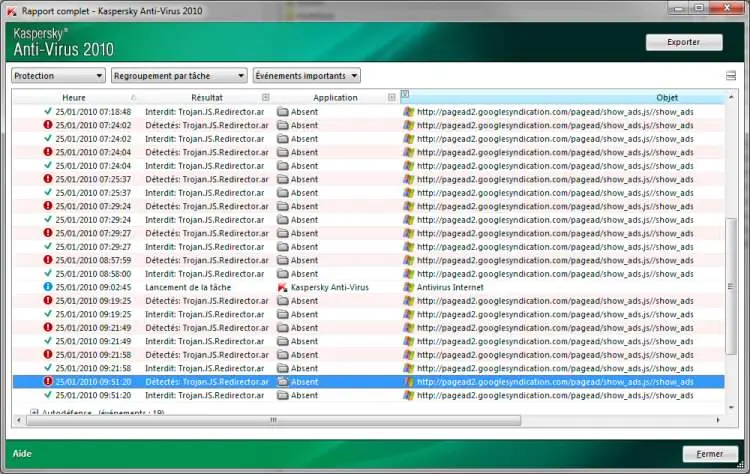This screenshot has height=474, width=750.
Task: Click red alert icon on 08:57:59 row
Action: click(48, 260)
